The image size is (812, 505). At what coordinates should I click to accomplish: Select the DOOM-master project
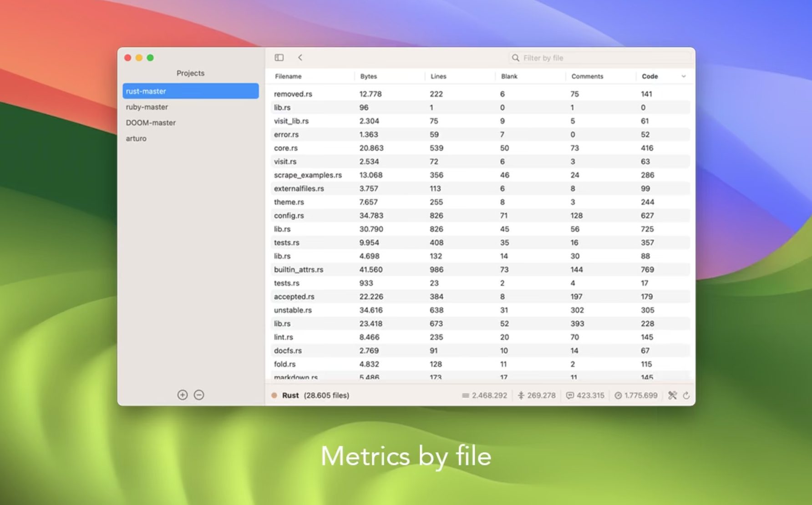(151, 123)
